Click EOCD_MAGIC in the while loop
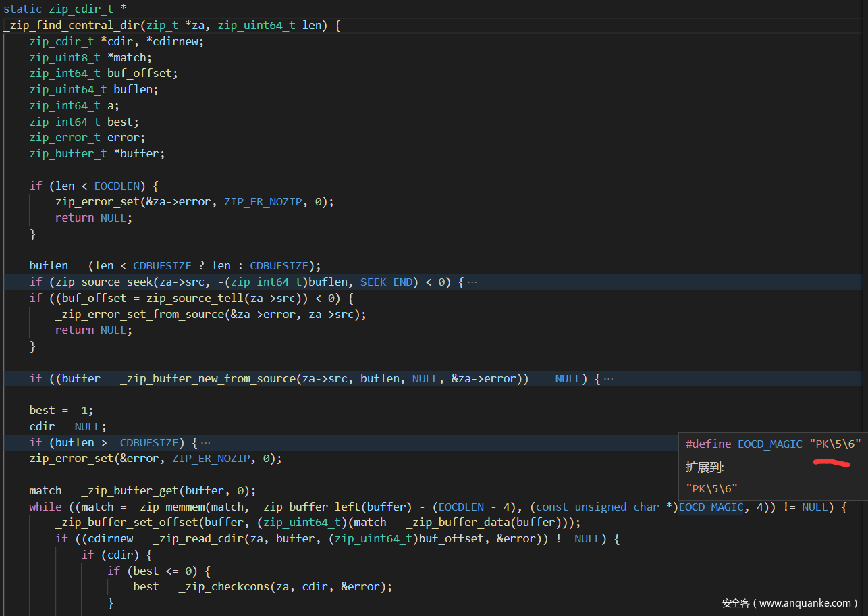Screen dimensions: 868x616 [711, 507]
